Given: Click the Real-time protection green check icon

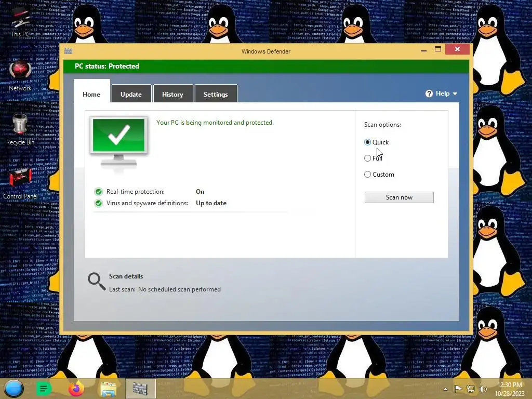Looking at the screenshot, I should click(x=98, y=192).
